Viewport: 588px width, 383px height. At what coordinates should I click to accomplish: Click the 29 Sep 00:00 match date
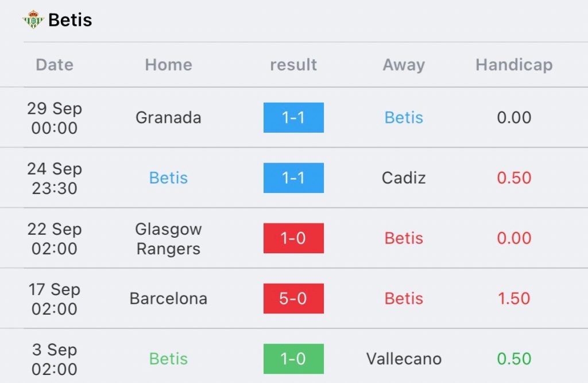point(55,118)
